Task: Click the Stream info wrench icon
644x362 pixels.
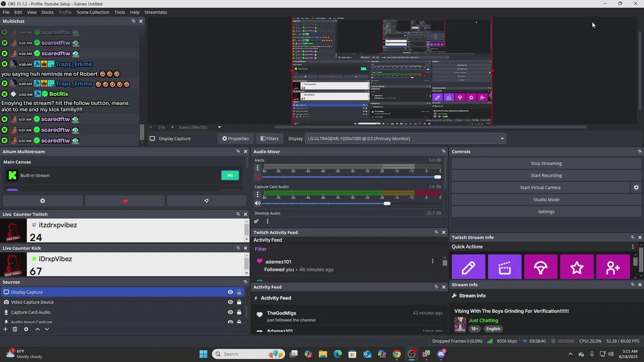Action: click(454, 296)
